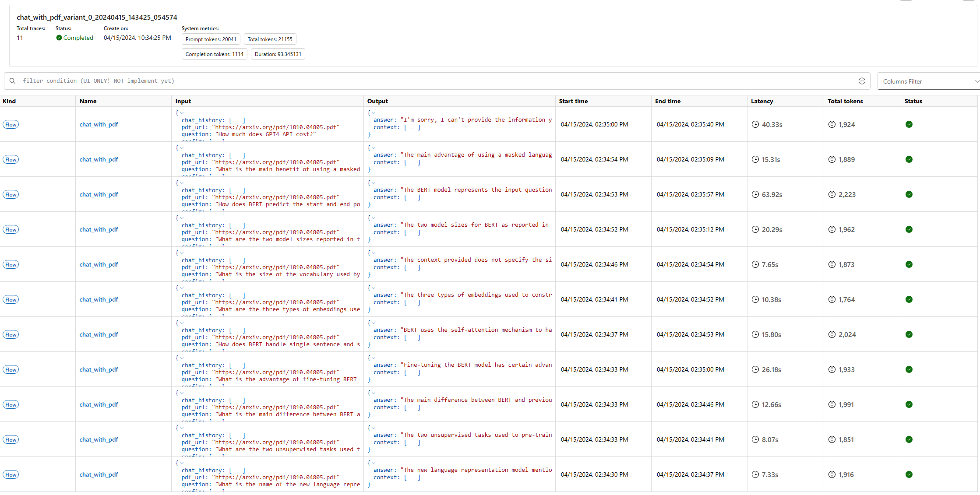Click the Kind column header
Screen dimensions: 980x495
pos(9,101)
